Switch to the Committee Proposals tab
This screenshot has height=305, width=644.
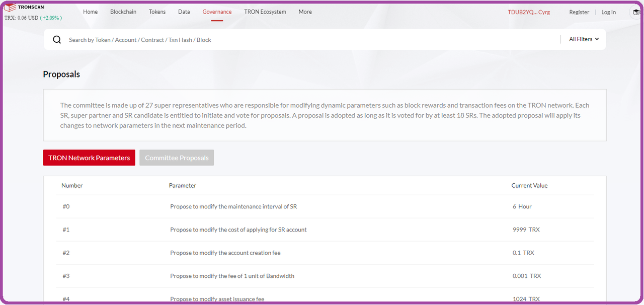(177, 158)
